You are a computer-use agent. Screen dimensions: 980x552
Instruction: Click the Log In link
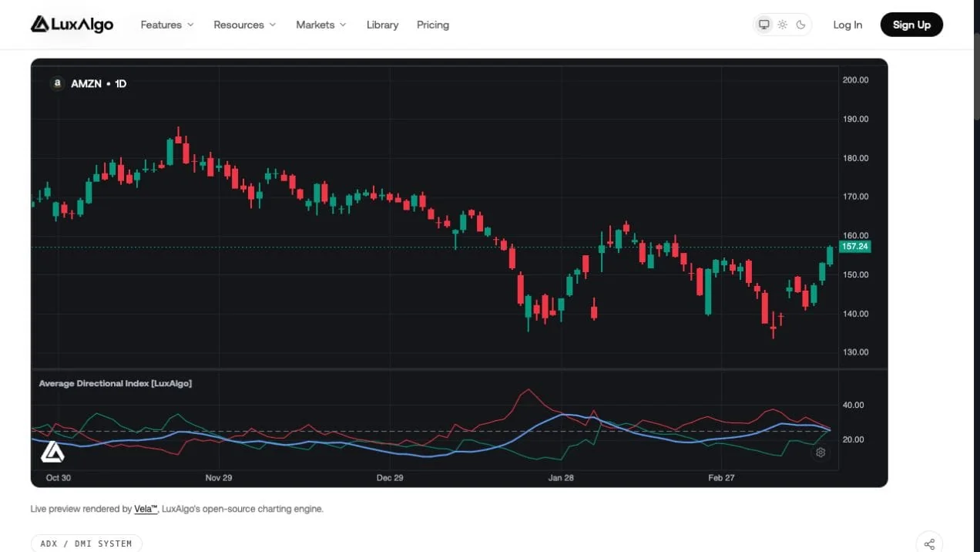point(847,25)
